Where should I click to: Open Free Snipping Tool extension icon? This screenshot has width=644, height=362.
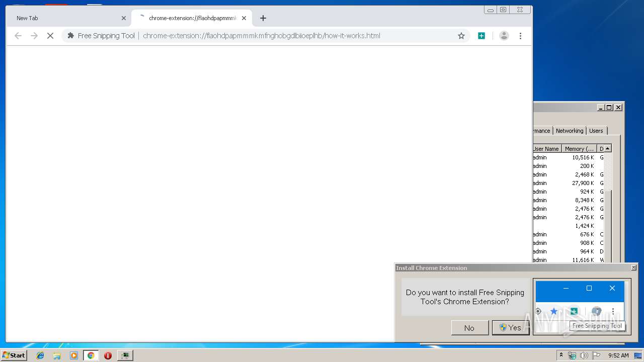point(481,36)
